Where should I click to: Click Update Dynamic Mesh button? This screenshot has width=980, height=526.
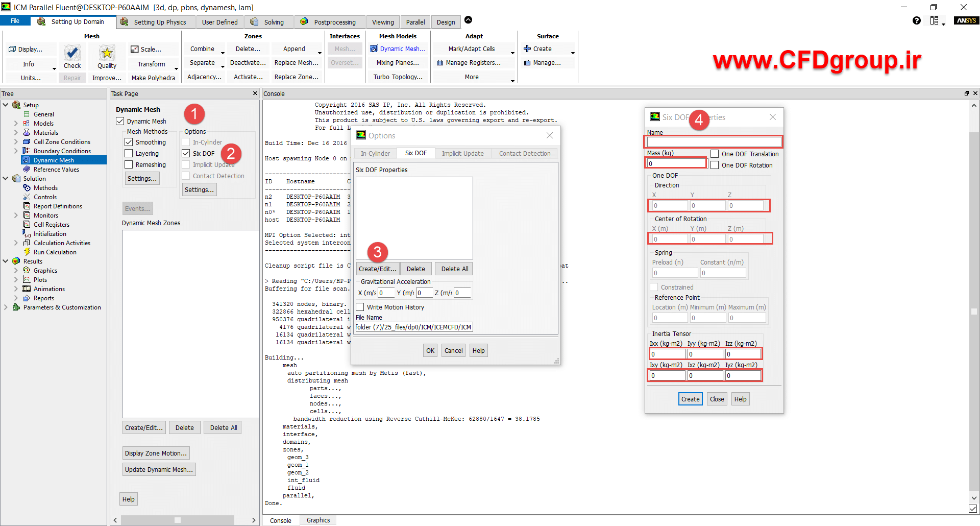(159, 469)
